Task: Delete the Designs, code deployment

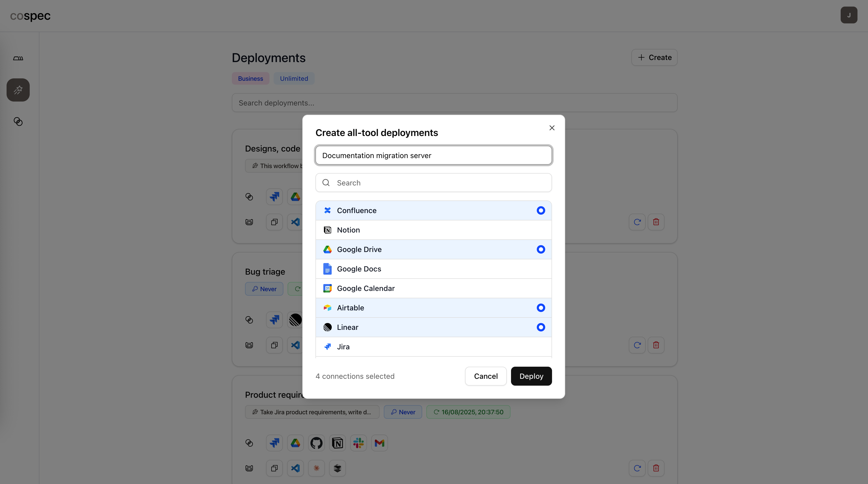Action: (x=656, y=222)
